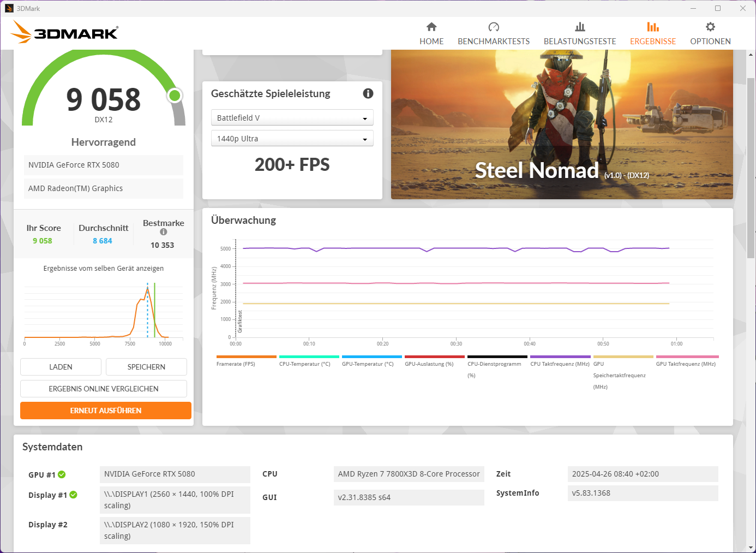Click green checkmark next to Display #1
756x553 pixels.
click(73, 495)
